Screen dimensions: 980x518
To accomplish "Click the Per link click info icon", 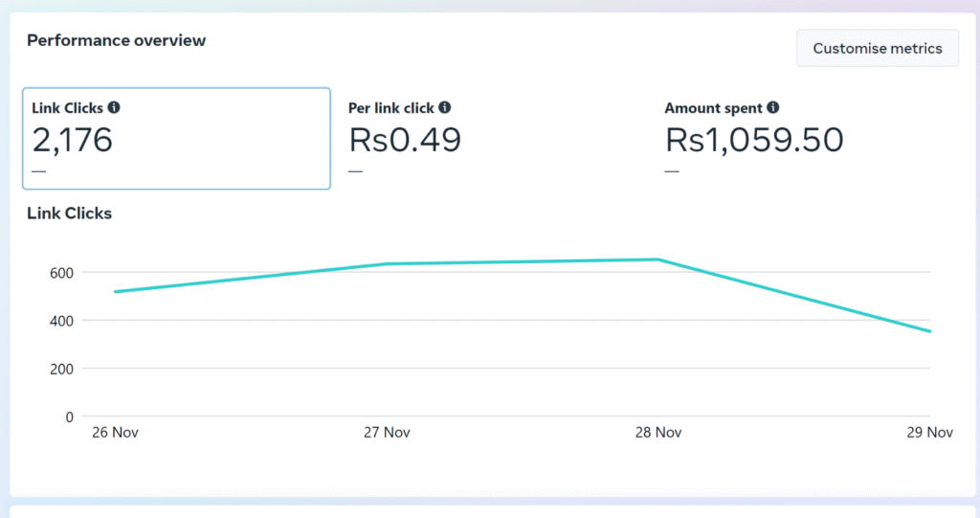I will pos(445,108).
